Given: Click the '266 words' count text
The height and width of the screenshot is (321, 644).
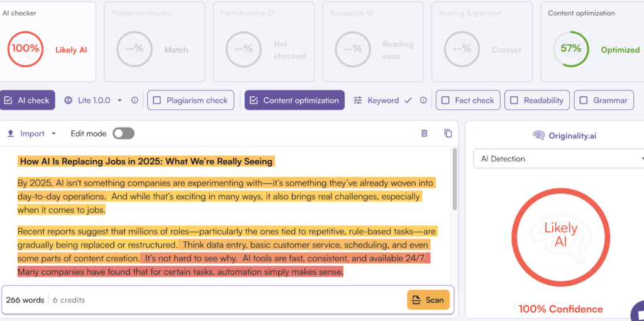Looking at the screenshot, I should pyautogui.click(x=25, y=300).
